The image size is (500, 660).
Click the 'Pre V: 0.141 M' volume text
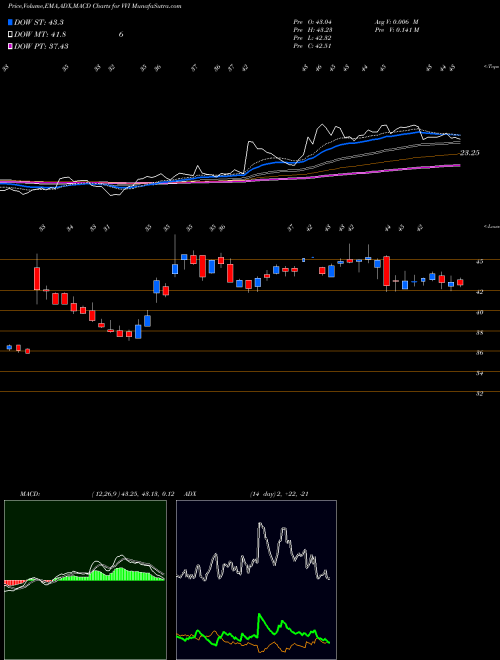pyautogui.click(x=396, y=30)
